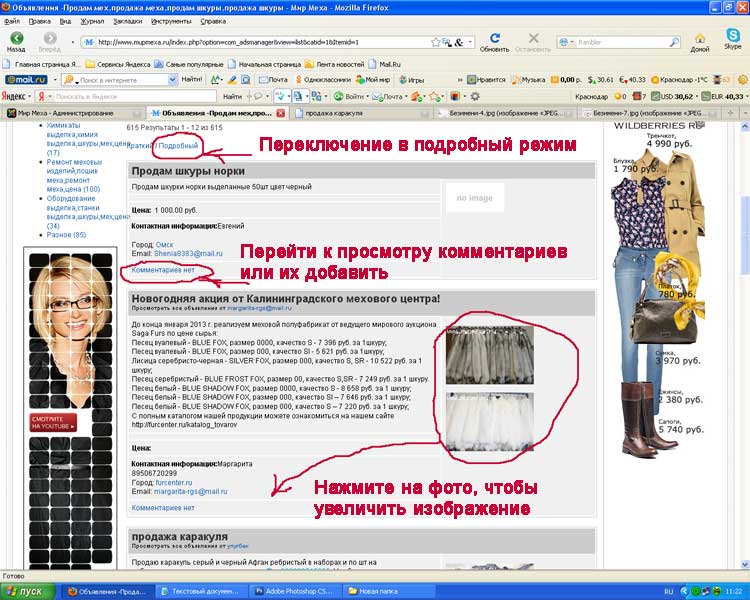Click the Яндекс logo in the Yandex bar

(x=13, y=96)
